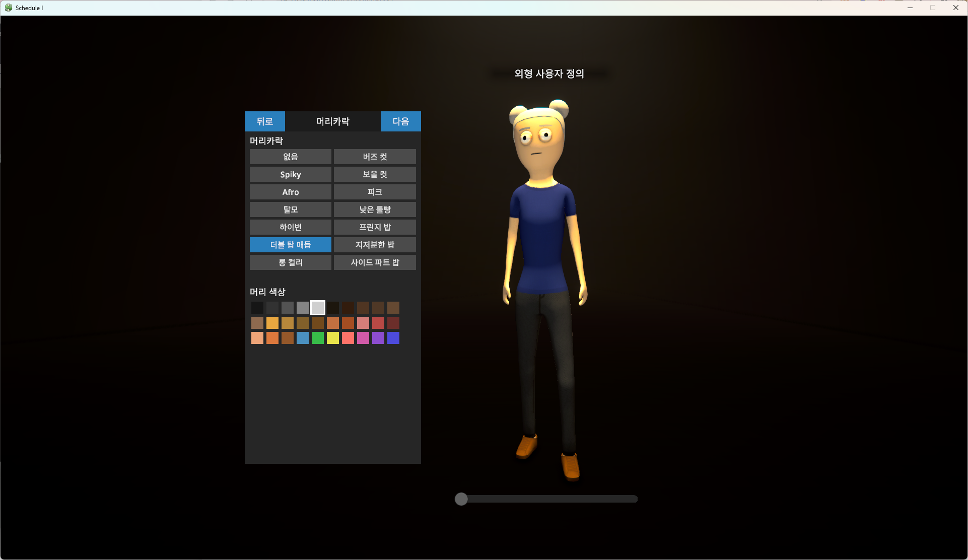Choose the purple hair color swatch
The width and height of the screenshot is (968, 560).
[x=378, y=338]
